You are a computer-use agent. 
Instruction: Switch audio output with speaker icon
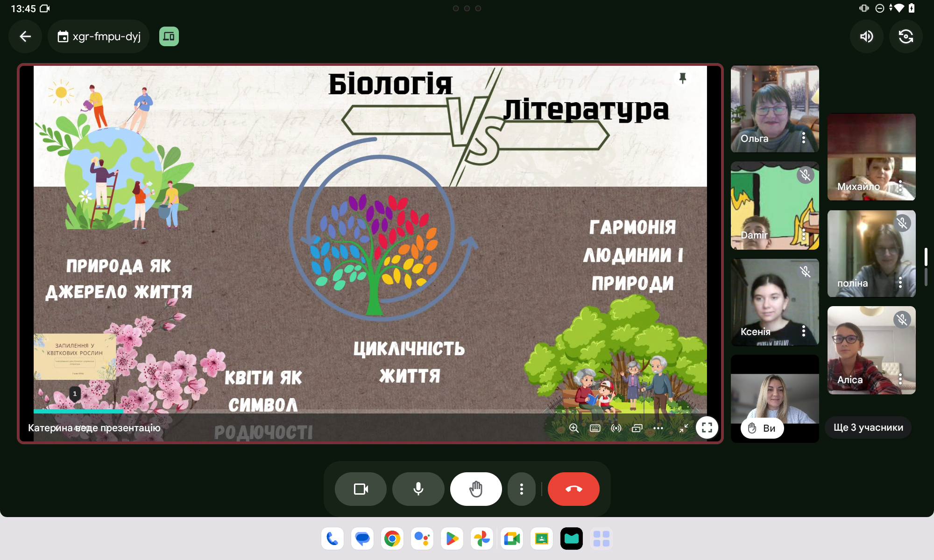click(866, 36)
